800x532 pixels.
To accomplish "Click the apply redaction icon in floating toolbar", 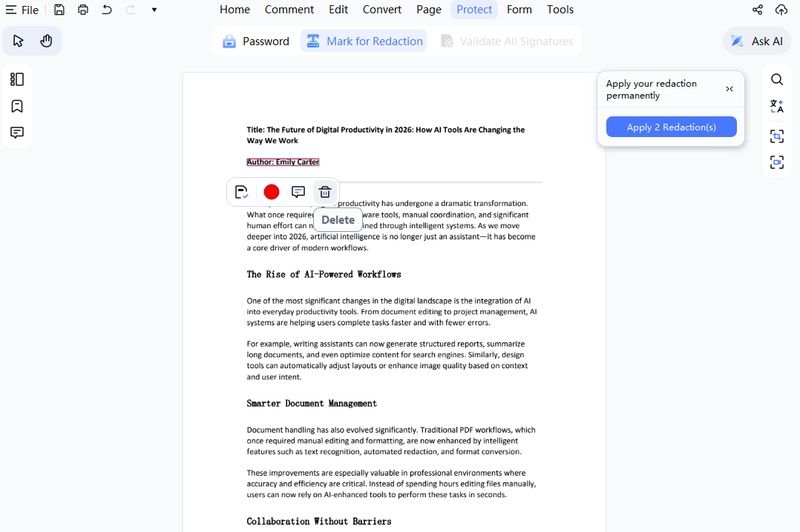I will (241, 192).
